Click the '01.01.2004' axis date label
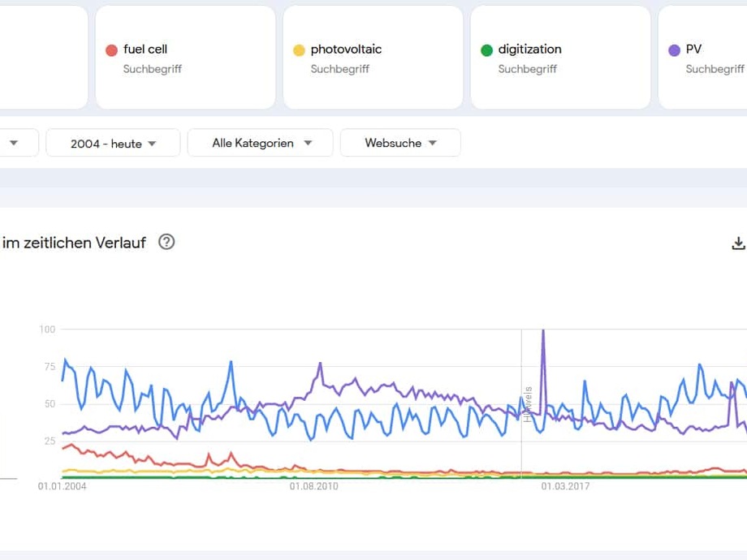747x560 pixels. [62, 487]
